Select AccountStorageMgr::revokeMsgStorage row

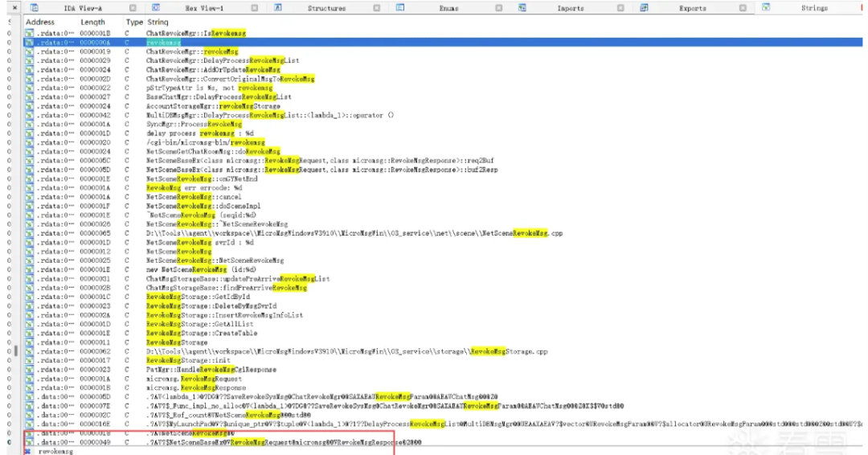point(443,106)
